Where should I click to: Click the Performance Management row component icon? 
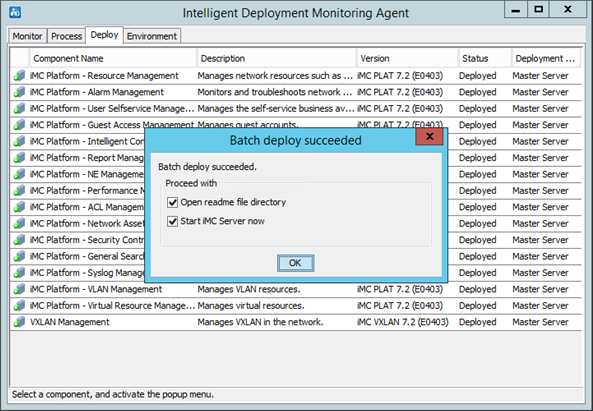(x=19, y=191)
